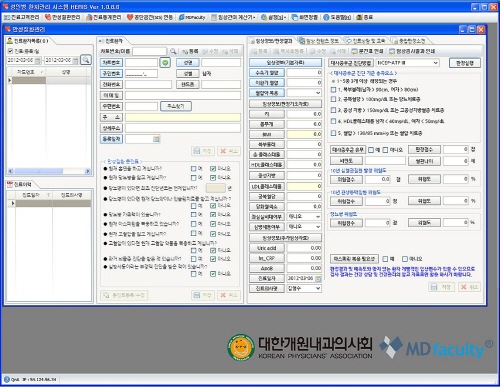Viewport: 500px width, 387px height.
Task: Click the yellow address input field
Action: click(183, 117)
